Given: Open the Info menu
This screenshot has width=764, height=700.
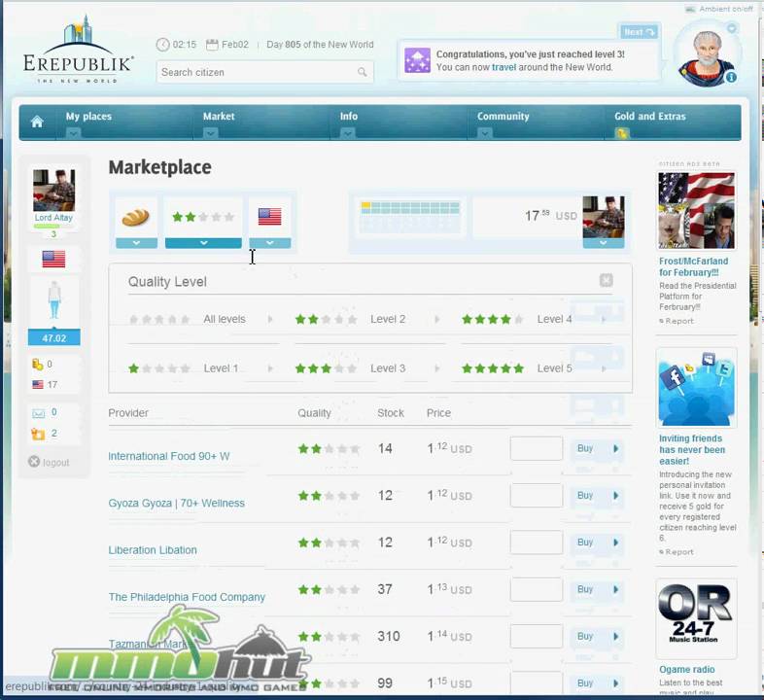Looking at the screenshot, I should [349, 117].
